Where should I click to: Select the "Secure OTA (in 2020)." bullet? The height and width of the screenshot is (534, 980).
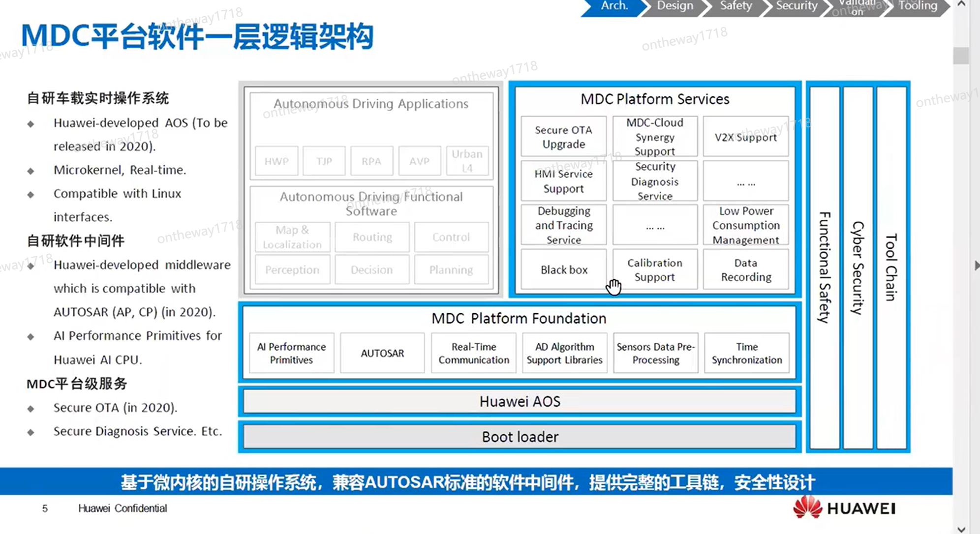(116, 408)
